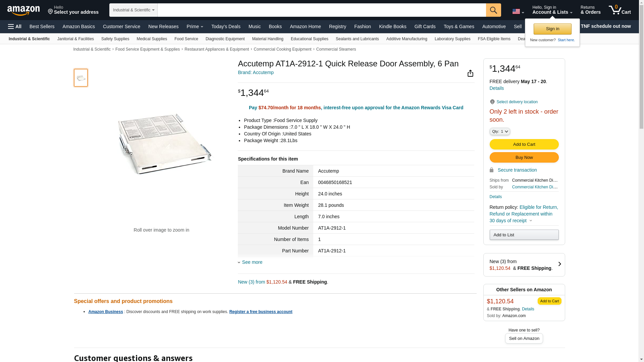This screenshot has width=644, height=362.
Task: Open the Brand: Accutemp link
Action: (x=256, y=72)
